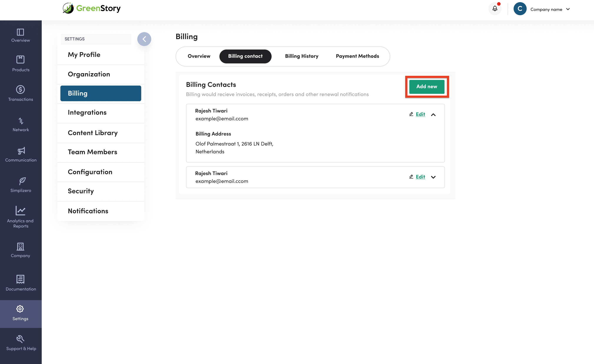Switch to the Payment Methods tab
Image resolution: width=594 pixels, height=364 pixels.
pyautogui.click(x=357, y=56)
